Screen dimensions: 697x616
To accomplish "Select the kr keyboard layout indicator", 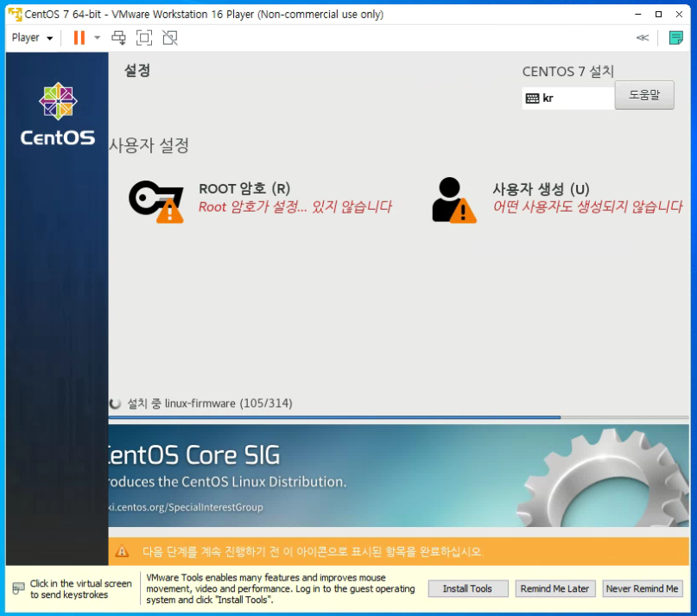I will pyautogui.click(x=568, y=98).
